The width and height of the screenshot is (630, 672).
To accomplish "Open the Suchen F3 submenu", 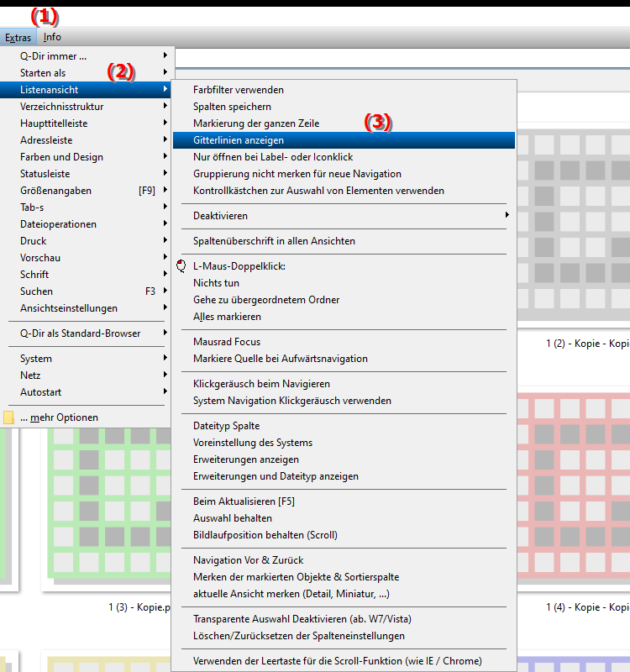I will click(x=86, y=291).
